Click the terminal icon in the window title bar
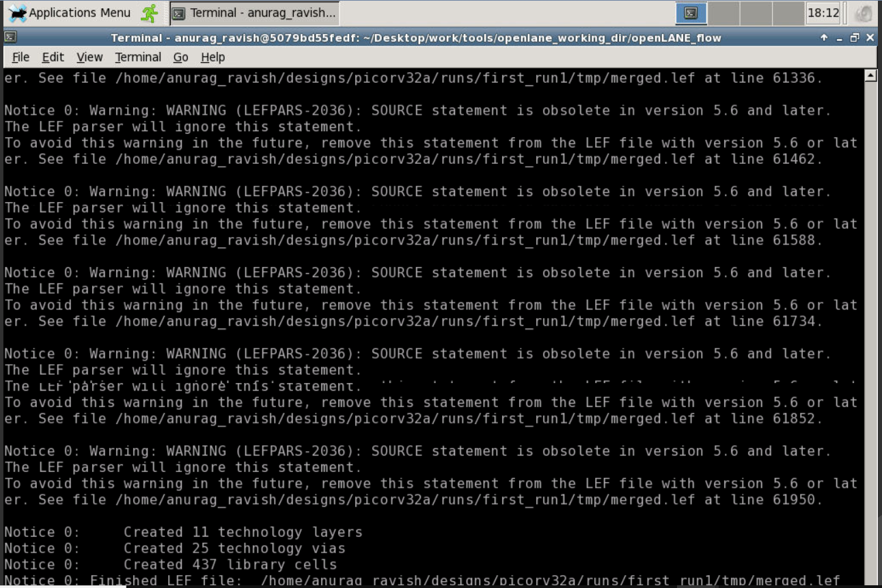 pyautogui.click(x=10, y=37)
